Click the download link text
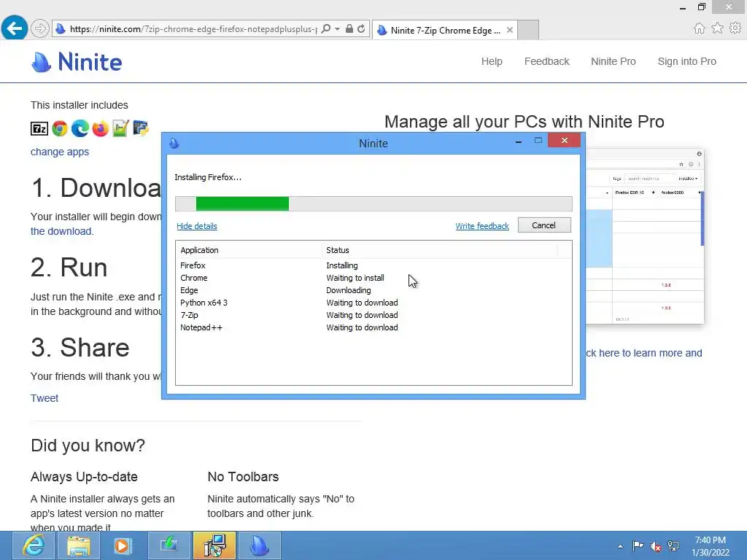 (x=62, y=231)
